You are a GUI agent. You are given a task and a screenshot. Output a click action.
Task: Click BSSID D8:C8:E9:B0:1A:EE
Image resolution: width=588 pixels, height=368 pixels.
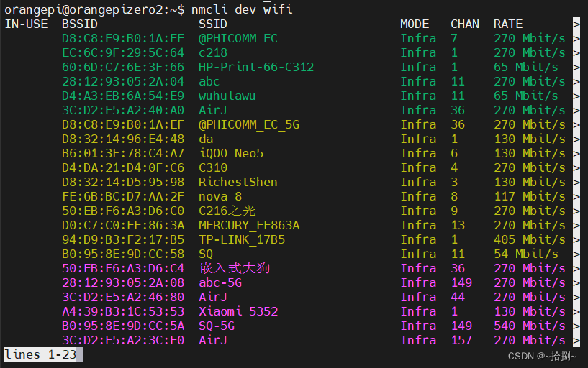point(123,39)
